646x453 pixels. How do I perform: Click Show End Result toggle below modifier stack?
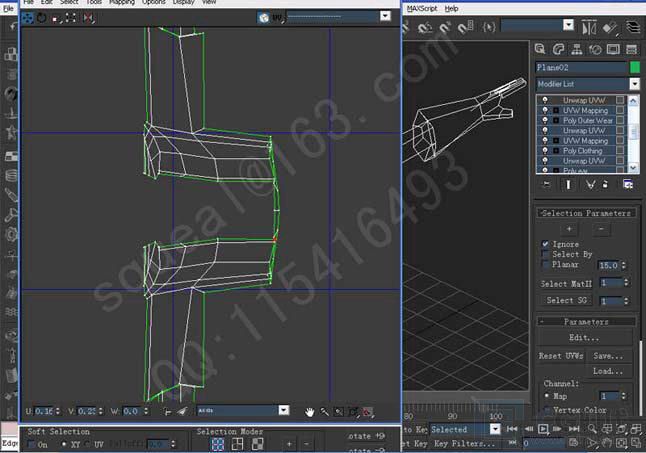click(569, 184)
